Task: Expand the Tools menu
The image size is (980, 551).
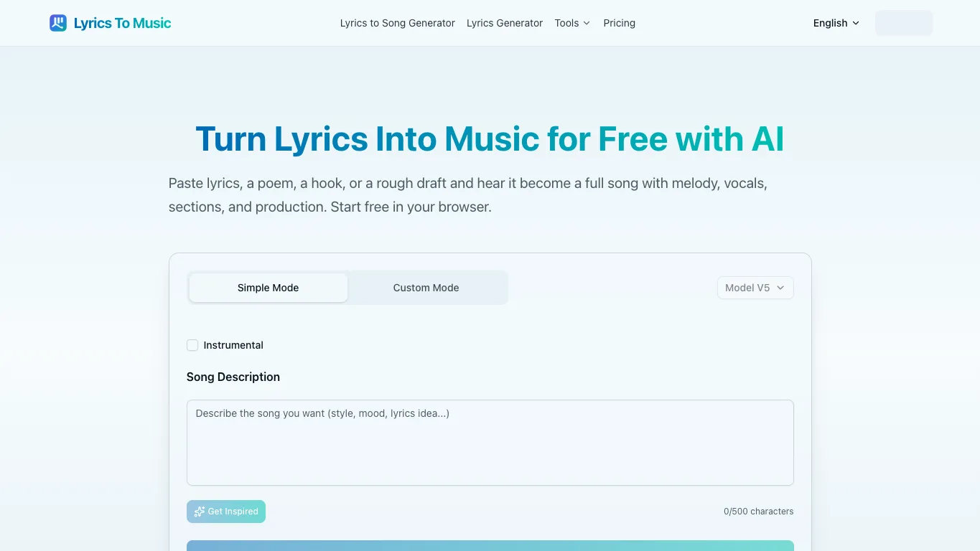Action: pyautogui.click(x=572, y=23)
